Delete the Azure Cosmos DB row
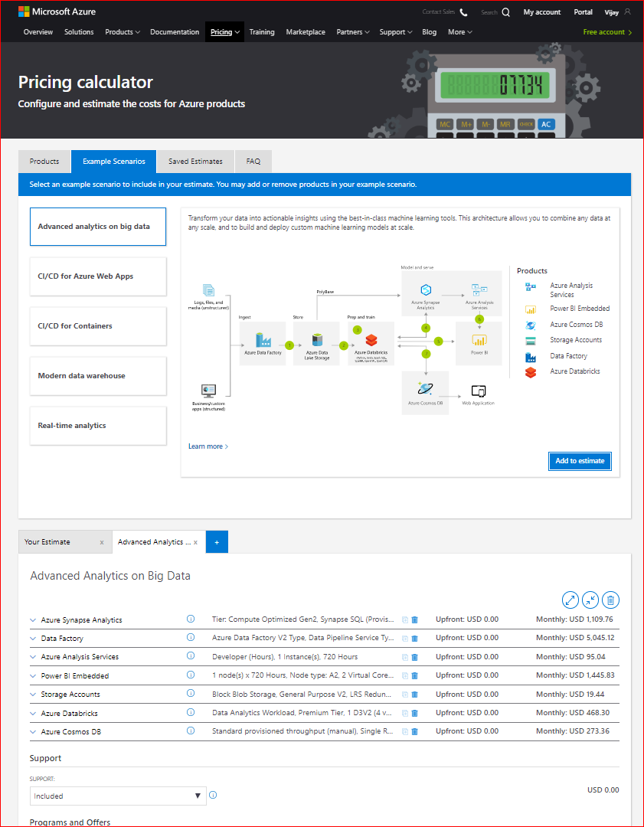This screenshot has width=644, height=827. pos(414,731)
